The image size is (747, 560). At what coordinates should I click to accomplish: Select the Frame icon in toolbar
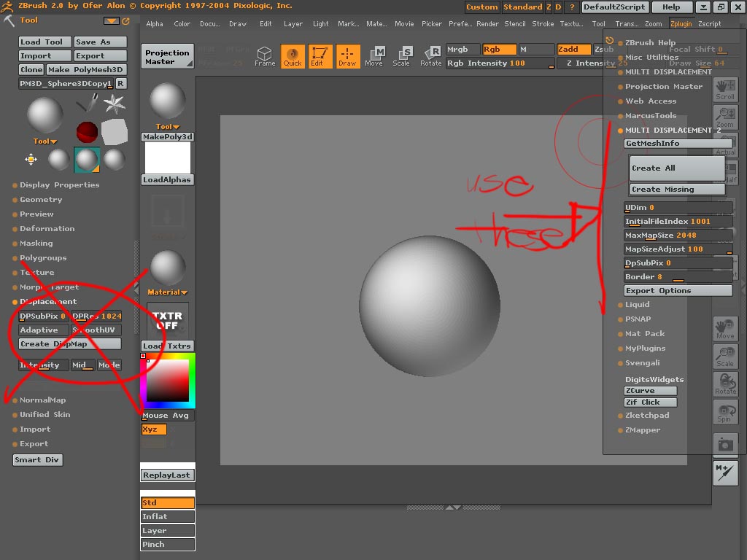coord(265,56)
